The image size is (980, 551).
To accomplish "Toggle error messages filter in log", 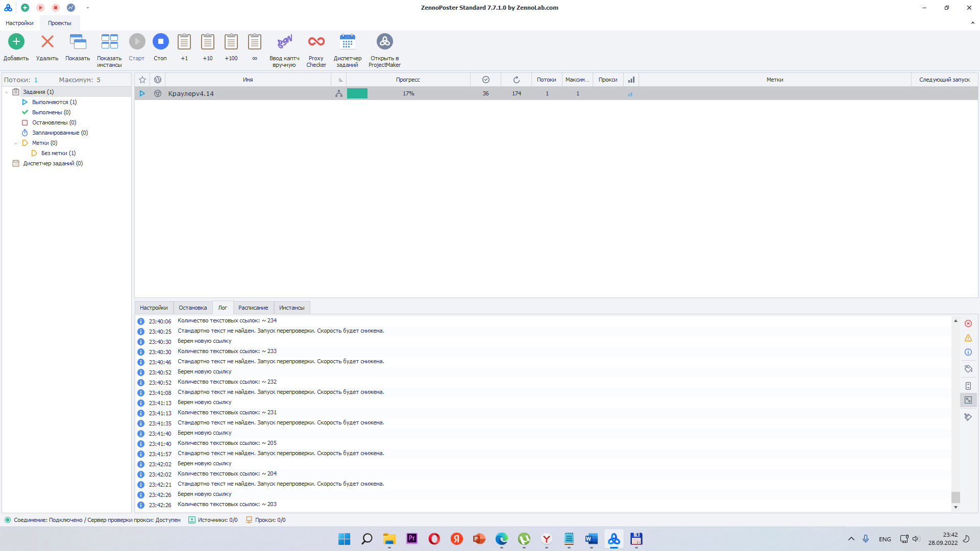I will tap(968, 323).
